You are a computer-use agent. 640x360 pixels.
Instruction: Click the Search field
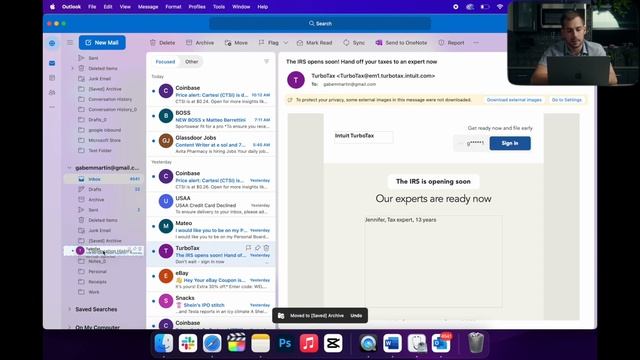point(320,24)
